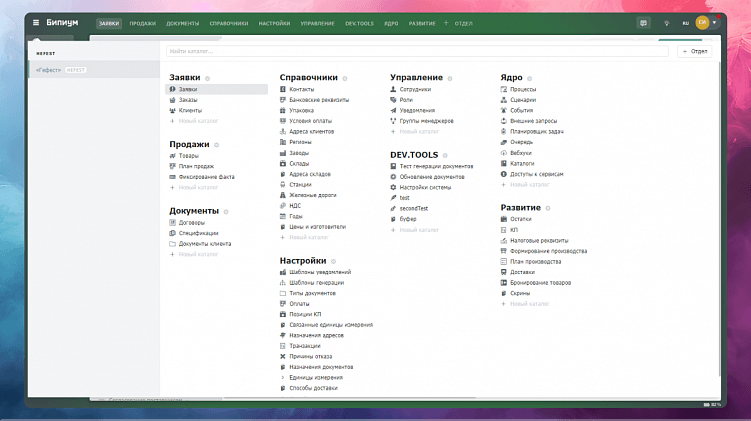Viewport: 751px width, 421px height.
Task: Focus the Найти каталог search field
Action: pos(417,51)
